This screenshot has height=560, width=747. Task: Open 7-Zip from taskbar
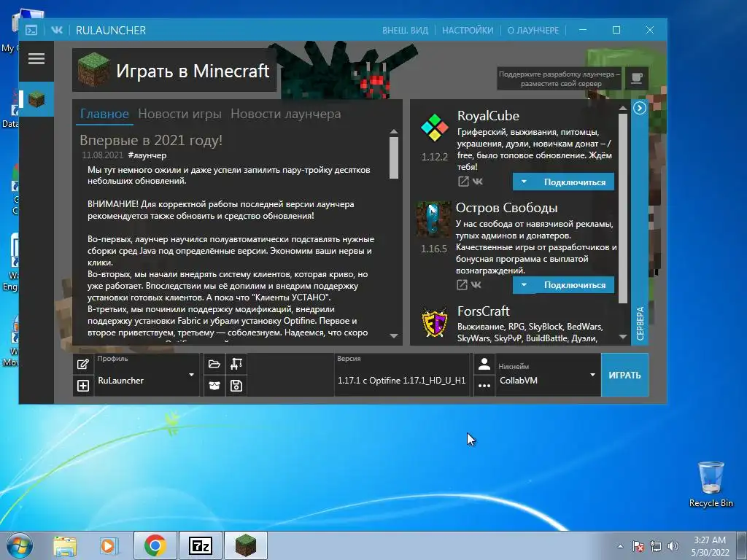(201, 545)
